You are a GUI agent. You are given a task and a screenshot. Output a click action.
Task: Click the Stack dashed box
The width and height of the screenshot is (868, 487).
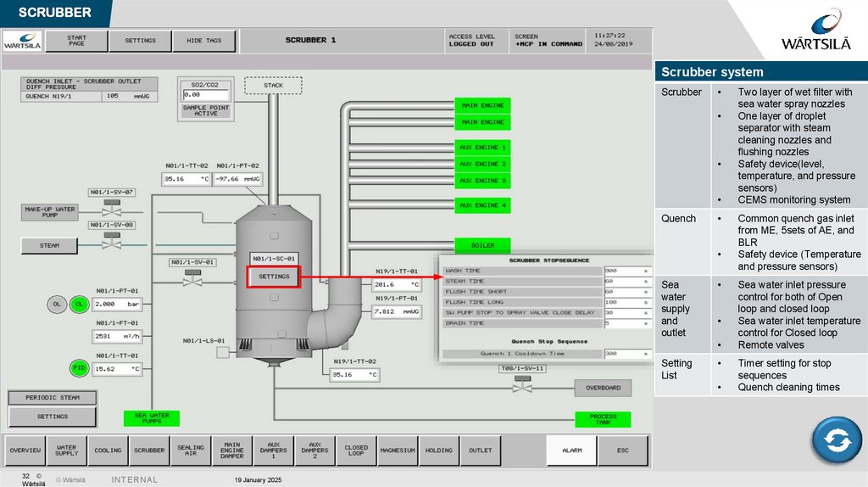tap(274, 86)
